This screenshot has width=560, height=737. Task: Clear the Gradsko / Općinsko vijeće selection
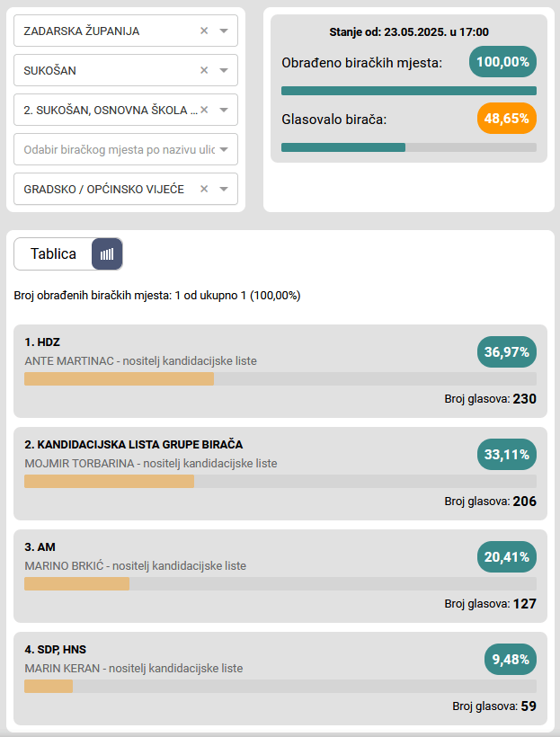[x=204, y=189]
